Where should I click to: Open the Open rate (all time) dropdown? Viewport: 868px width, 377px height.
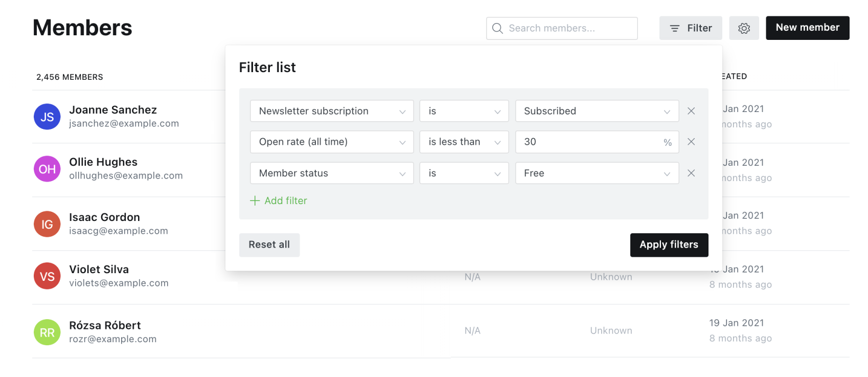point(331,142)
